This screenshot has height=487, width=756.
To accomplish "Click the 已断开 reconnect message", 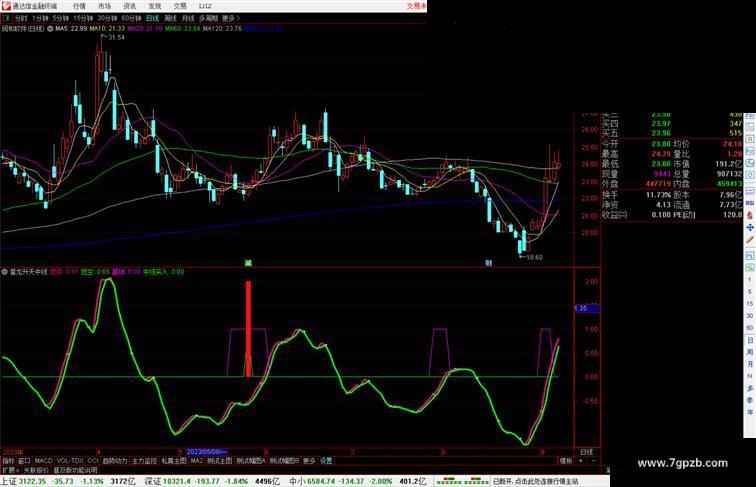I will click(535, 481).
